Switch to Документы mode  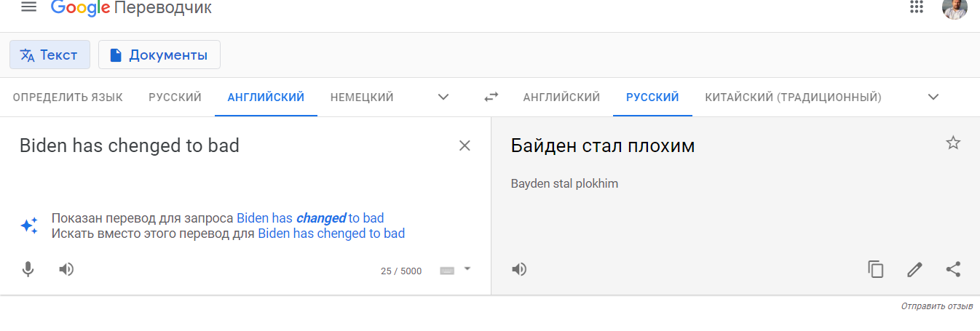[x=159, y=55]
